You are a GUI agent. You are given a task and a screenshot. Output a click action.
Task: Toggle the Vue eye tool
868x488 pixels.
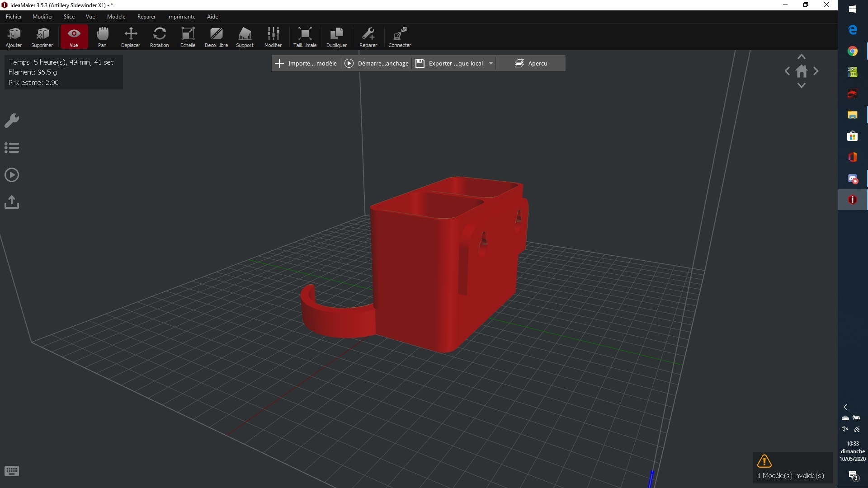coord(74,37)
